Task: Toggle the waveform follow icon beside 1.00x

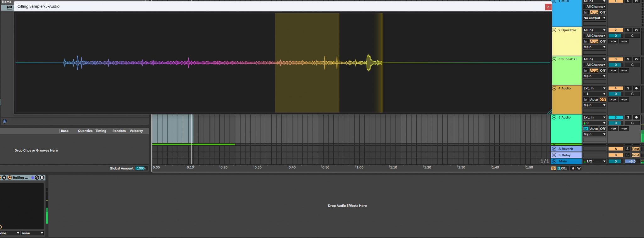Action: coord(553,168)
